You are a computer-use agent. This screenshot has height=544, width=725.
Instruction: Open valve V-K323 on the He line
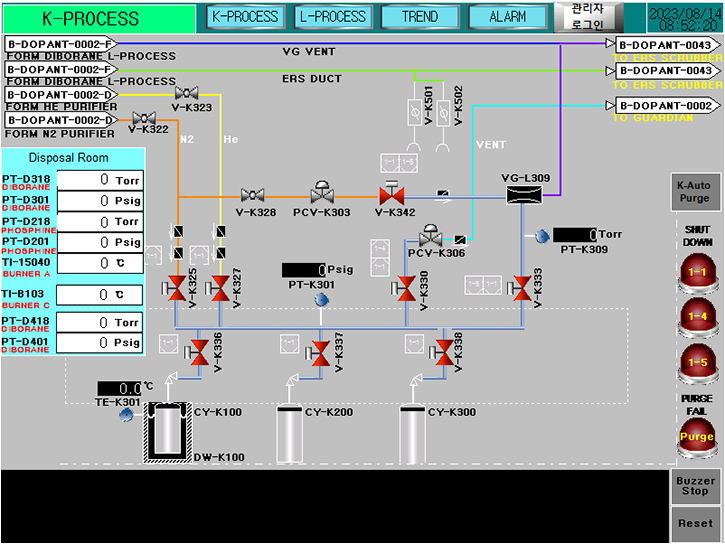(187, 94)
